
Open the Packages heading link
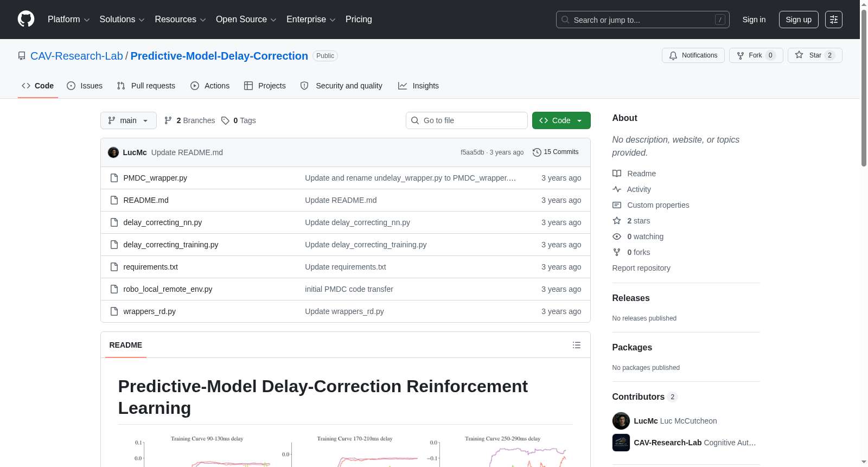pyautogui.click(x=632, y=347)
